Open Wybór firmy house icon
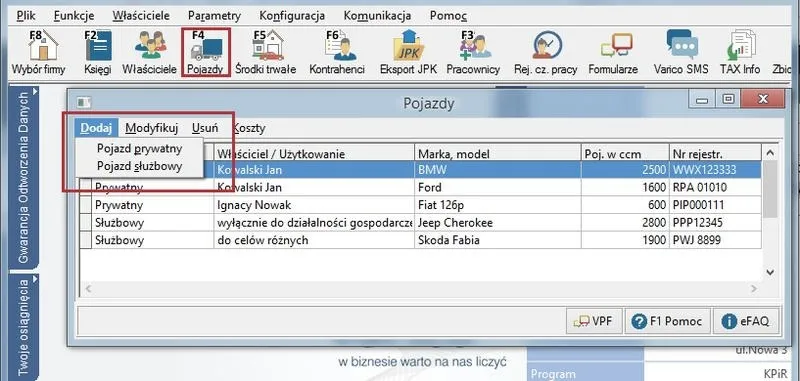Viewport: 800px width, 381px height. [x=43, y=46]
